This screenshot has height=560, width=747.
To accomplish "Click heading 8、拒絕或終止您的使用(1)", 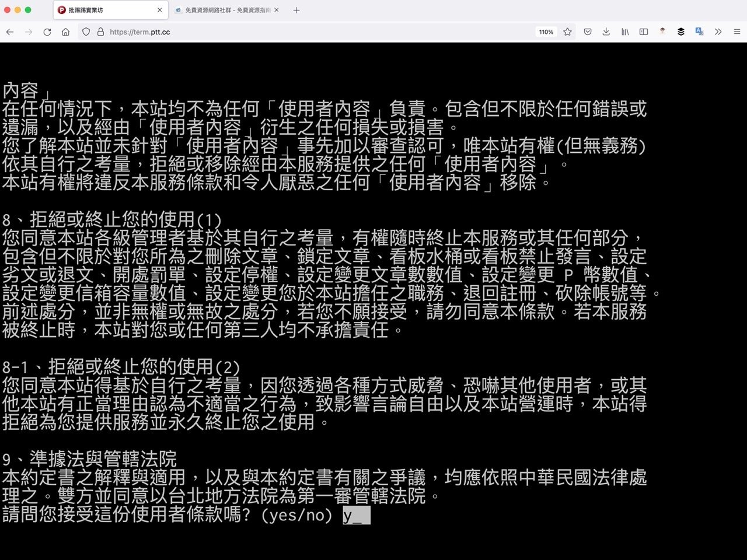I will tap(112, 220).
